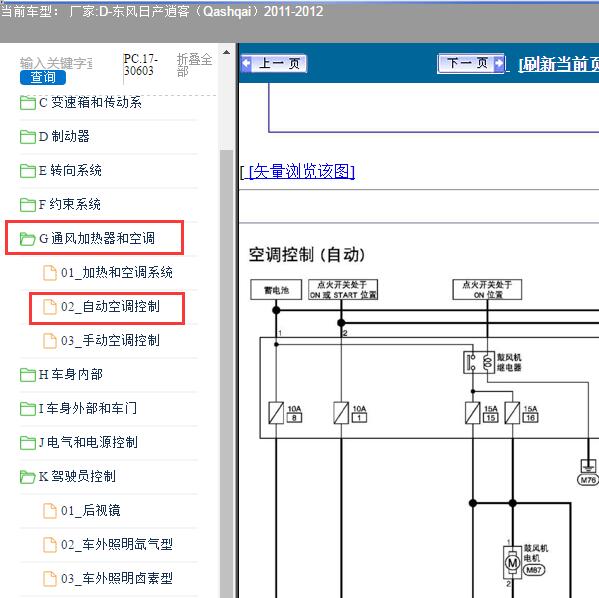Click page icon beside 02_自动空调控制

[50, 307]
